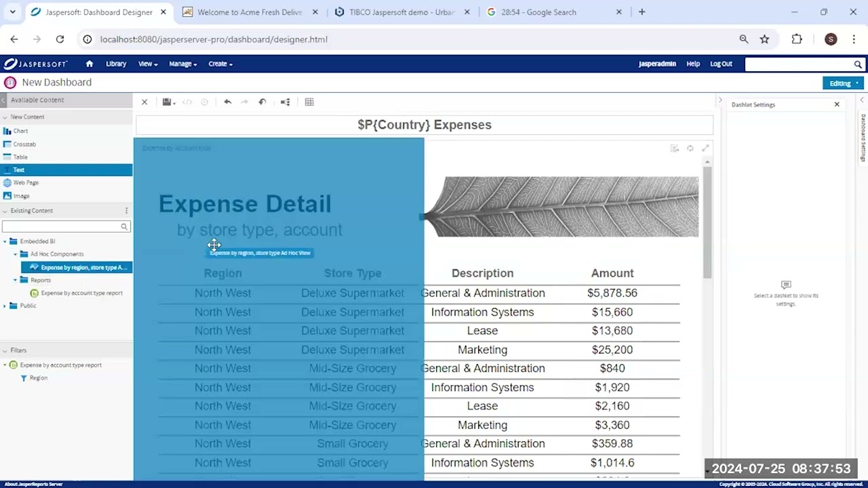868x488 pixels.
Task: Select Expense by account type report in tree
Action: tap(81, 293)
